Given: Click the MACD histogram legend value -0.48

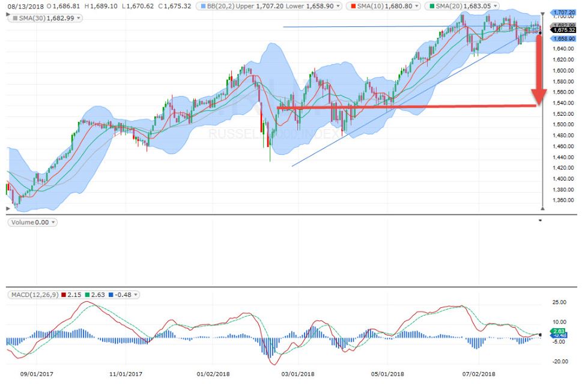Looking at the screenshot, I should [123, 295].
